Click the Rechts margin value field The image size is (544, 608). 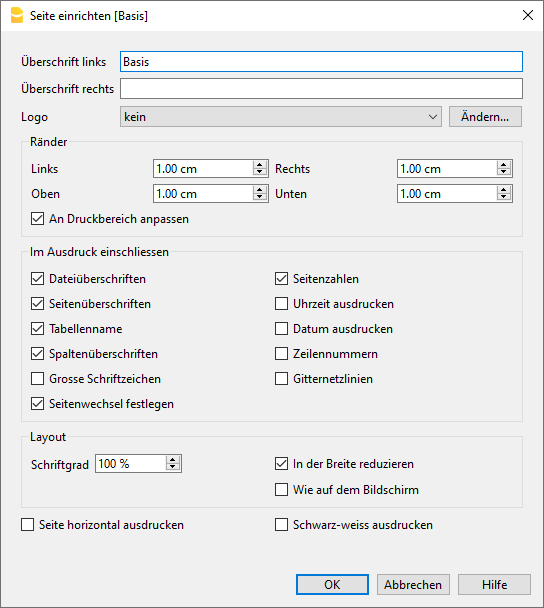(x=447, y=169)
